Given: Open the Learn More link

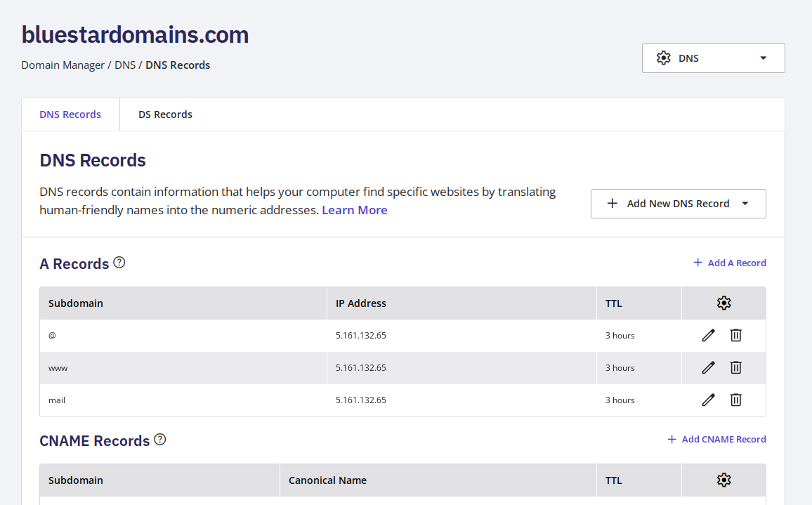Looking at the screenshot, I should pyautogui.click(x=354, y=210).
